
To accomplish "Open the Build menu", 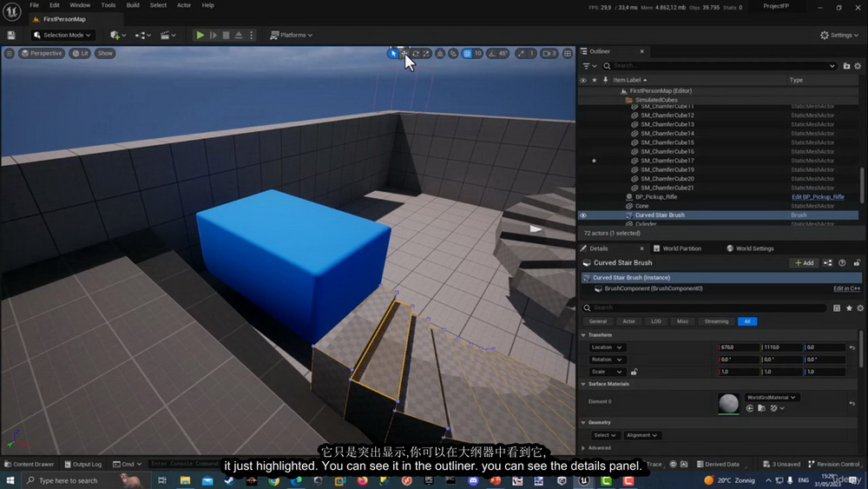I will point(133,5).
